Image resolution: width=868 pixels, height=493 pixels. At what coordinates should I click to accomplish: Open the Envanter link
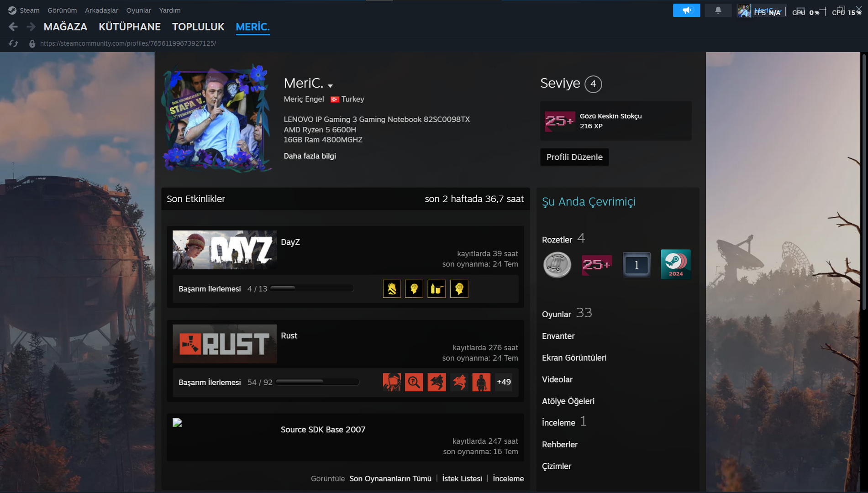(x=558, y=336)
